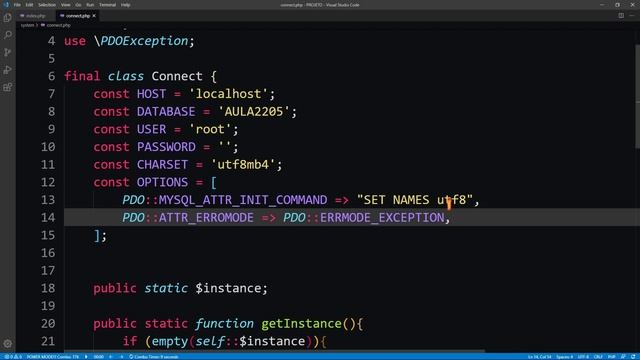Click errors and warnings status indicator
Viewport: 640px width, 360px height.
[x=13, y=357]
